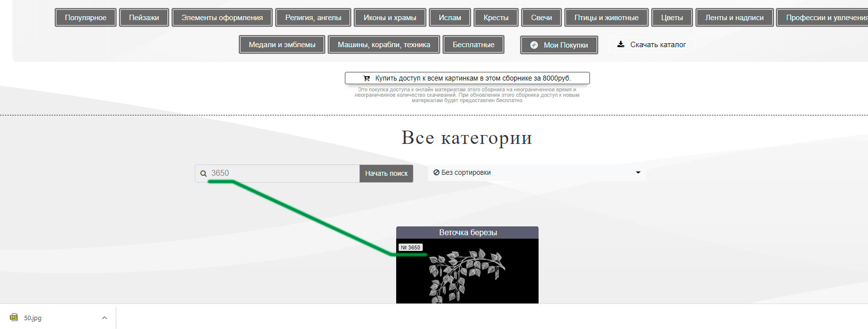This screenshot has height=329, width=868.
Task: Select the Ислам category
Action: (x=450, y=18)
